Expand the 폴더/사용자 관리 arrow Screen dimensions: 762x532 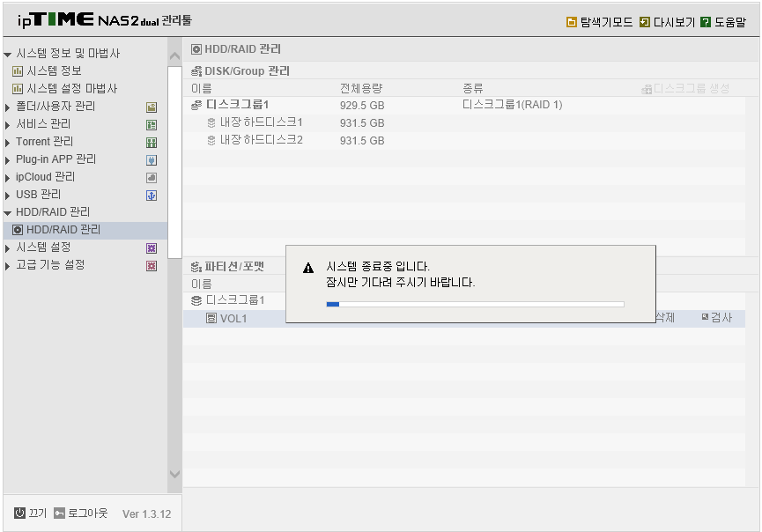point(7,107)
